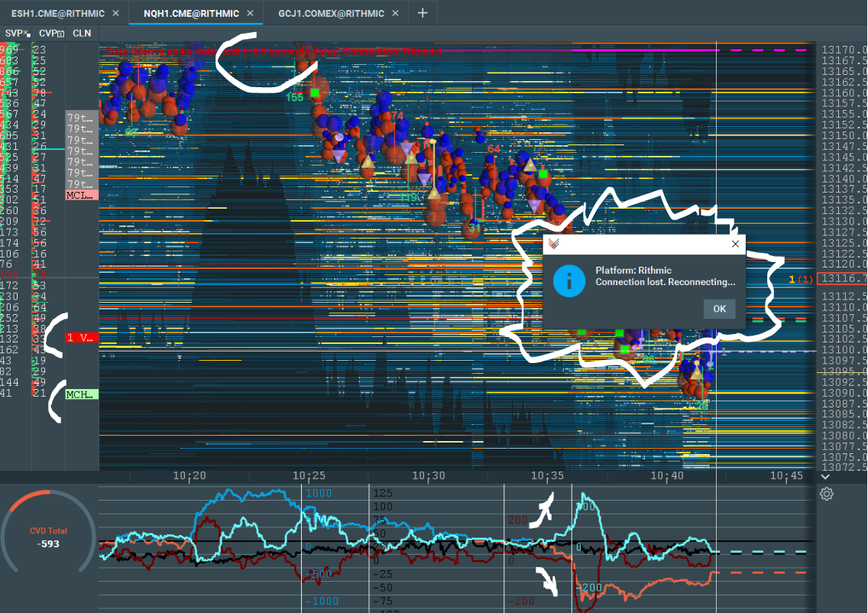Click the orange 1 (1) order marker
This screenshot has width=868, height=613.
(801, 279)
